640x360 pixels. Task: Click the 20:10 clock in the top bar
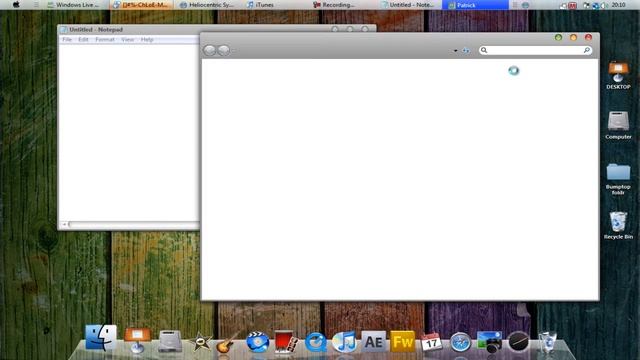(x=618, y=5)
